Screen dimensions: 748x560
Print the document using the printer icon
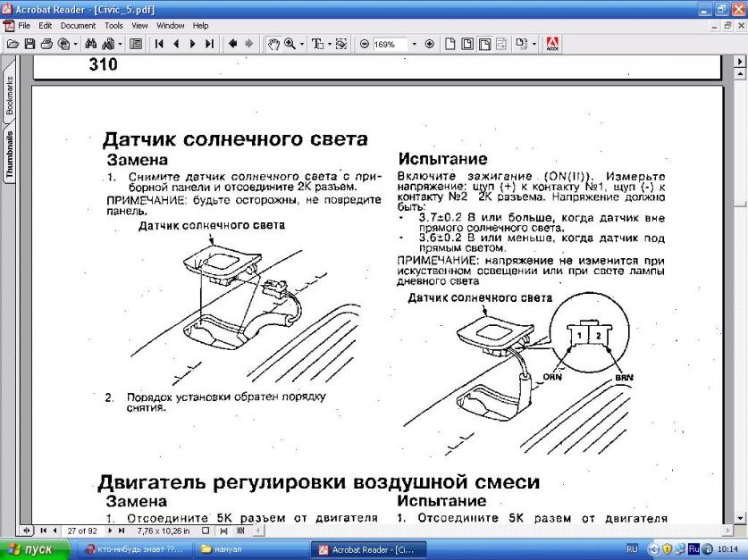pyautogui.click(x=46, y=45)
